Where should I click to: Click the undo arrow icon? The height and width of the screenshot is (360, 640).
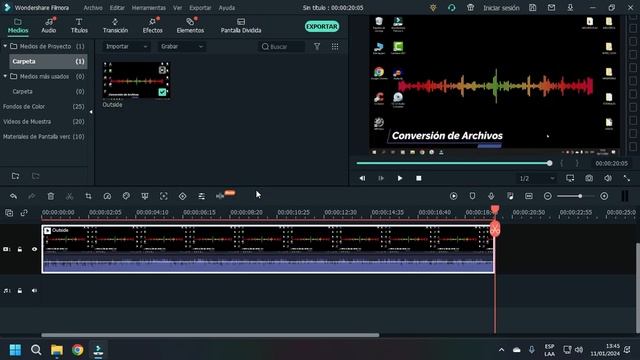(13, 196)
